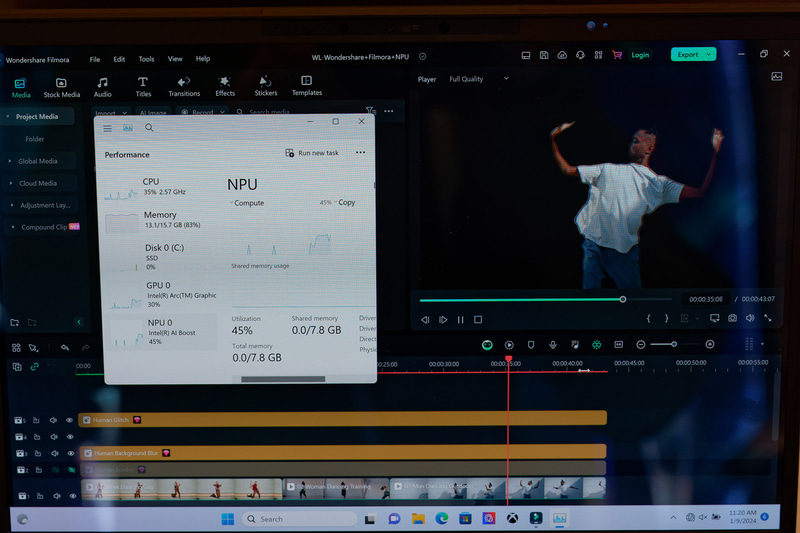Open the Transitions tab
The image size is (800, 533).
pos(184,87)
